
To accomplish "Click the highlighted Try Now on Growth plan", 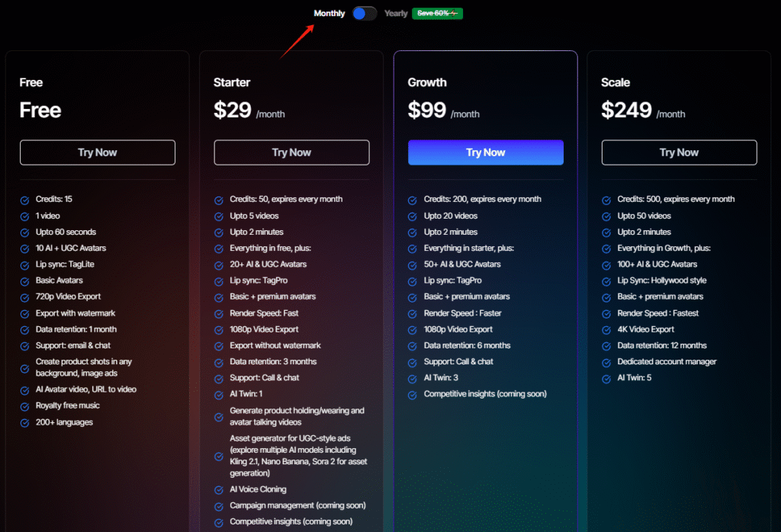I will (485, 152).
